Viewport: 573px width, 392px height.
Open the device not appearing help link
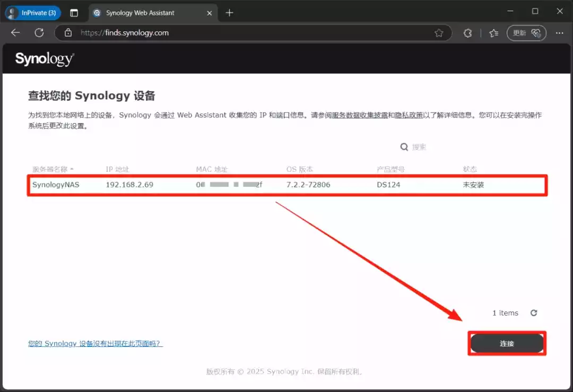tap(95, 344)
